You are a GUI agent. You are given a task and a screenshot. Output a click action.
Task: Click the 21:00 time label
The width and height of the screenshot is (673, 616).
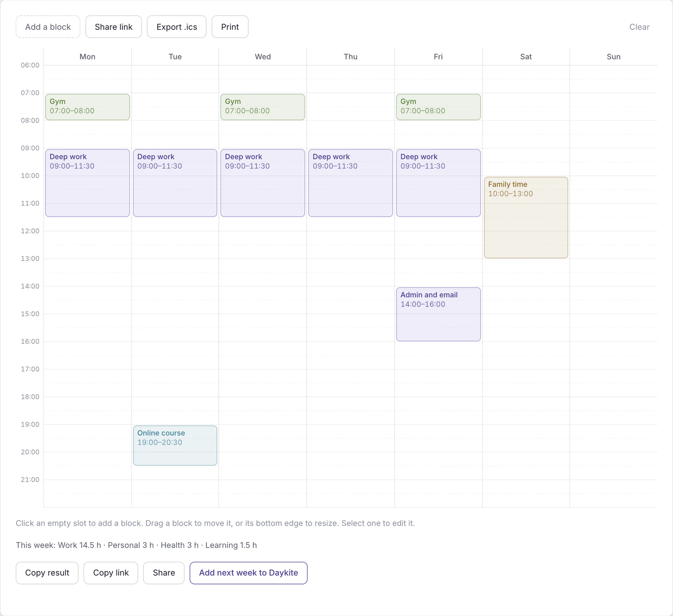click(x=30, y=480)
